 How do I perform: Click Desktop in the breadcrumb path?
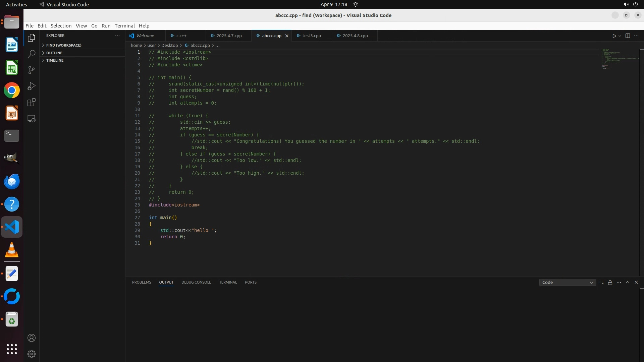pos(169,45)
